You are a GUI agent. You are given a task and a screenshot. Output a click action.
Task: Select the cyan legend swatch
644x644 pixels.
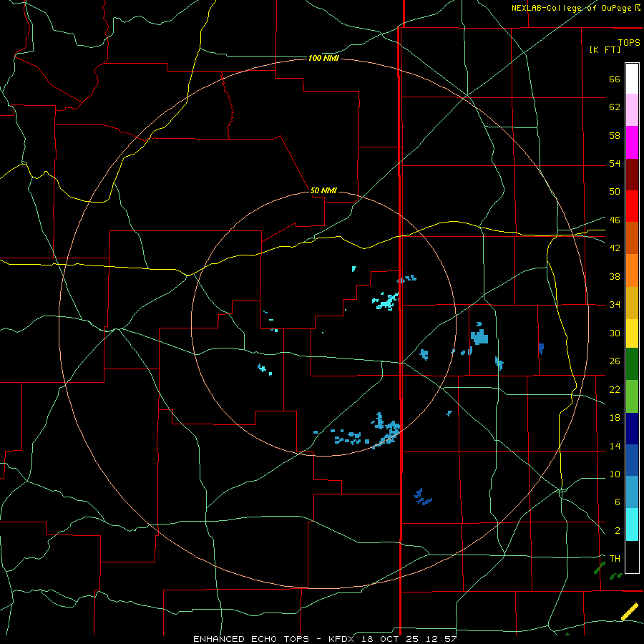pos(632,525)
